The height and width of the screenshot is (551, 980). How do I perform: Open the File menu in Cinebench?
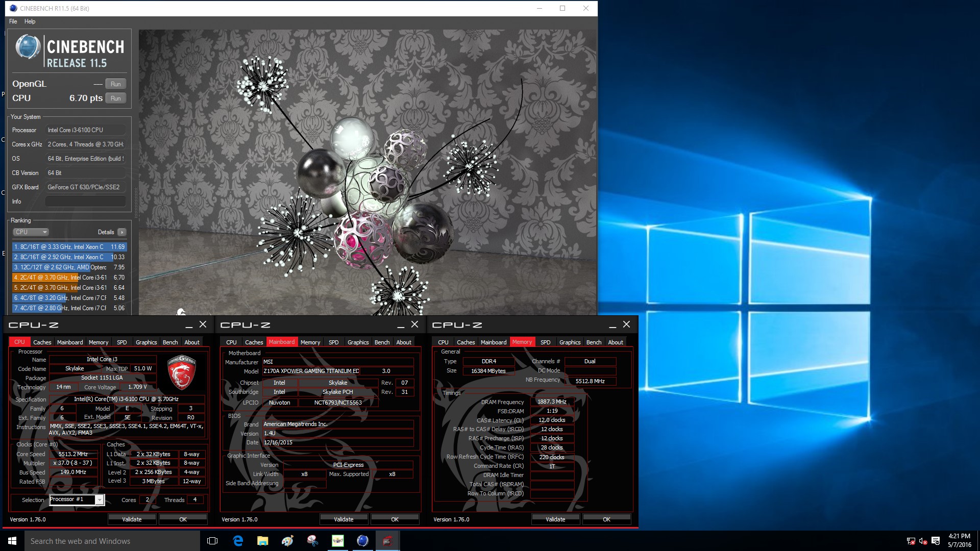(13, 21)
